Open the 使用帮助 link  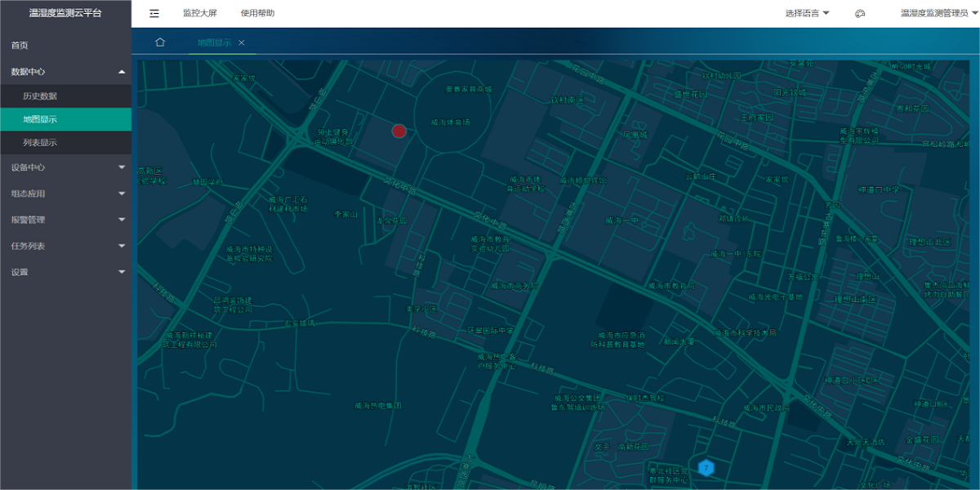[257, 13]
